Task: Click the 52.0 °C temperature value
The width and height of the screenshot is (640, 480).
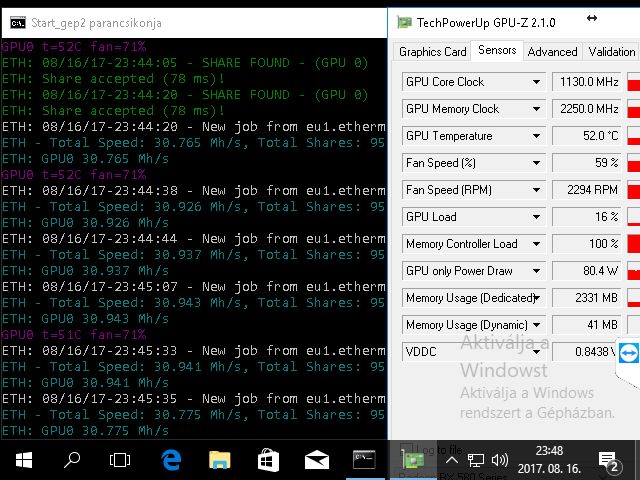Action: tap(586, 136)
